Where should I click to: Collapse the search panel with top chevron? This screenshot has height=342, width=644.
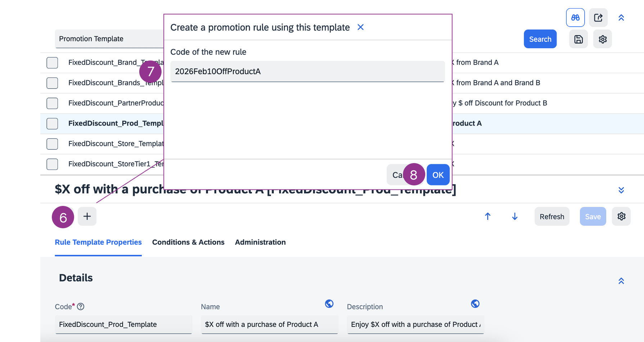pos(621,18)
